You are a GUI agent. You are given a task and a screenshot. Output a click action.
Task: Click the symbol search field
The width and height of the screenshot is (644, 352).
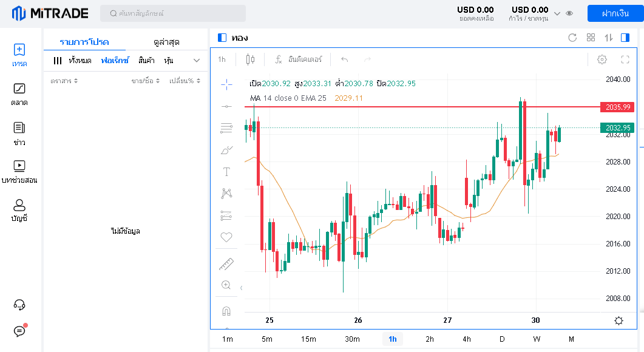173,13
